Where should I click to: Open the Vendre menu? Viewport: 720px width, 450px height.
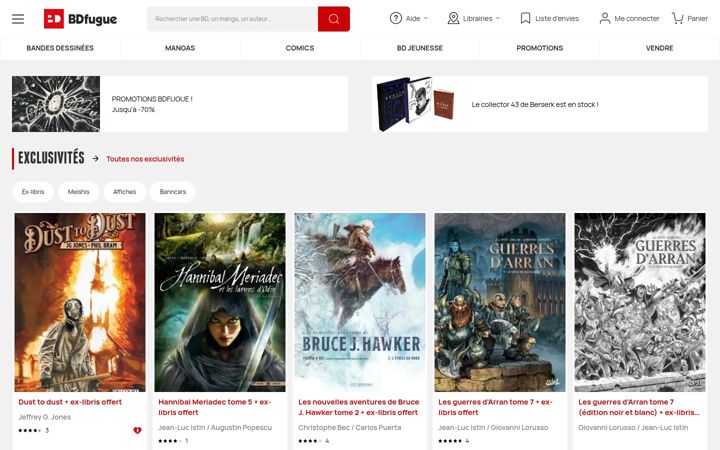(659, 48)
